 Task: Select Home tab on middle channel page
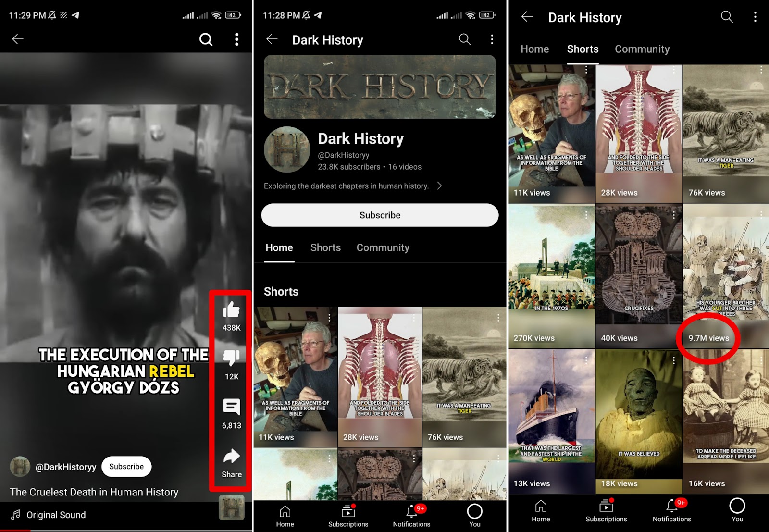(279, 248)
